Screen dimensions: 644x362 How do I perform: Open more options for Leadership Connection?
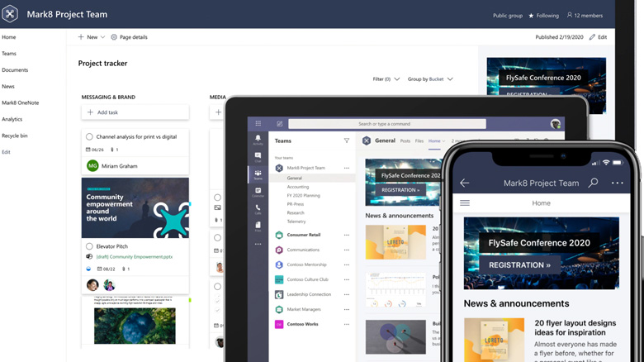347,294
